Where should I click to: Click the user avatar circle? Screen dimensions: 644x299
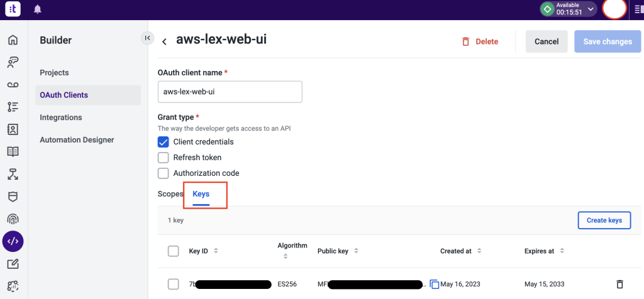(x=614, y=9)
